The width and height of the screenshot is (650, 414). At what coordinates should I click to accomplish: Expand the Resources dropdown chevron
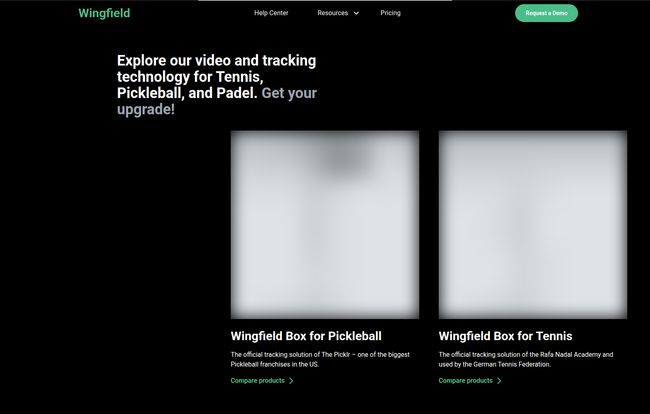tap(356, 13)
